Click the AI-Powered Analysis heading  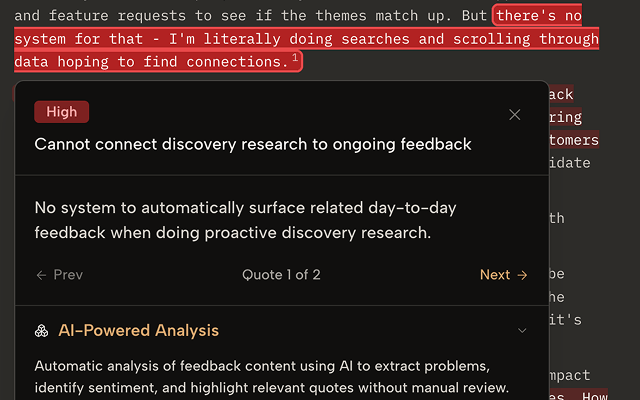(x=138, y=330)
